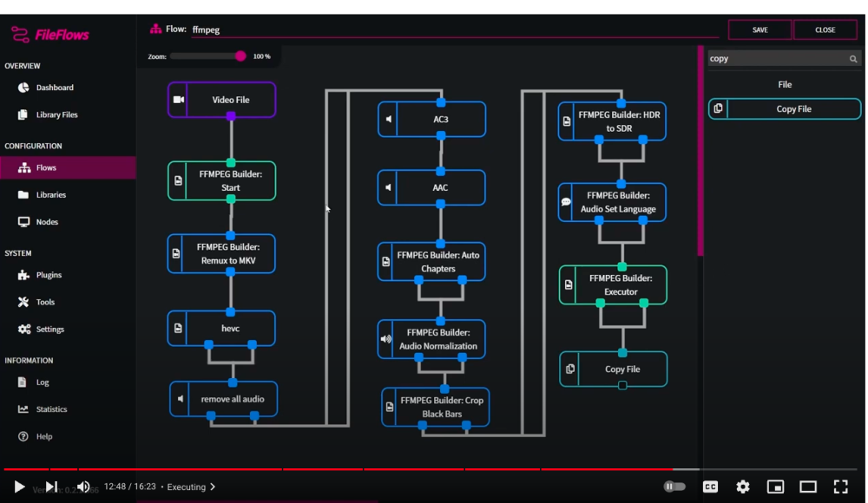Select the Copy File node in canvas
868x503 pixels.
click(614, 369)
